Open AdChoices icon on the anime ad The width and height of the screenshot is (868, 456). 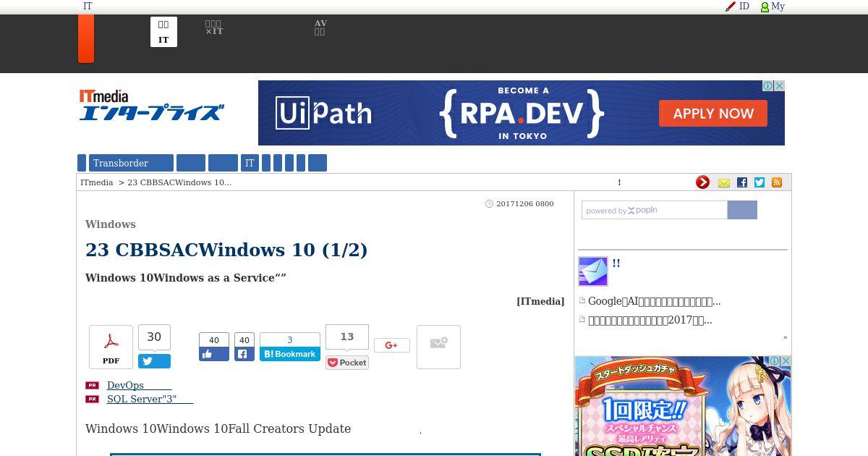click(x=775, y=360)
